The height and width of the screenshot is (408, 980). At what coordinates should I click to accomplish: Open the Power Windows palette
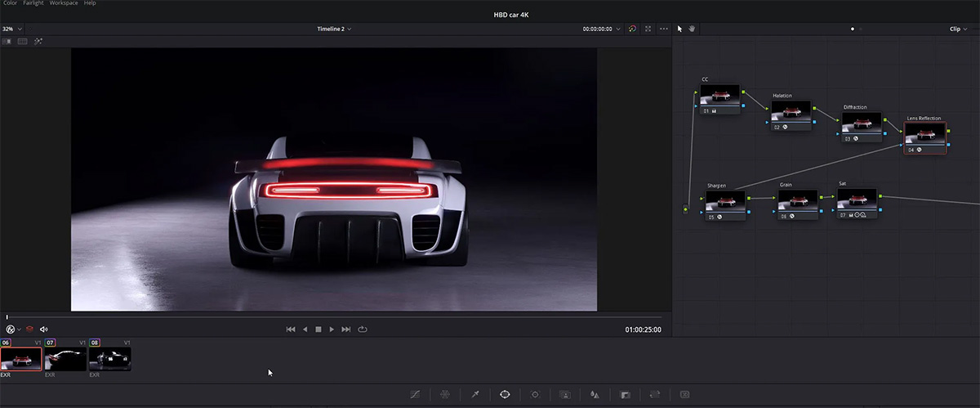[x=505, y=394]
